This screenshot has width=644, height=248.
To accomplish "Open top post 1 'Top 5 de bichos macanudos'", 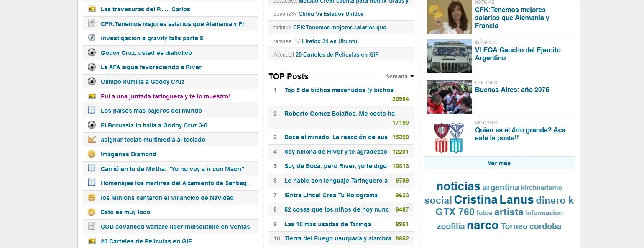I will coord(339,90).
